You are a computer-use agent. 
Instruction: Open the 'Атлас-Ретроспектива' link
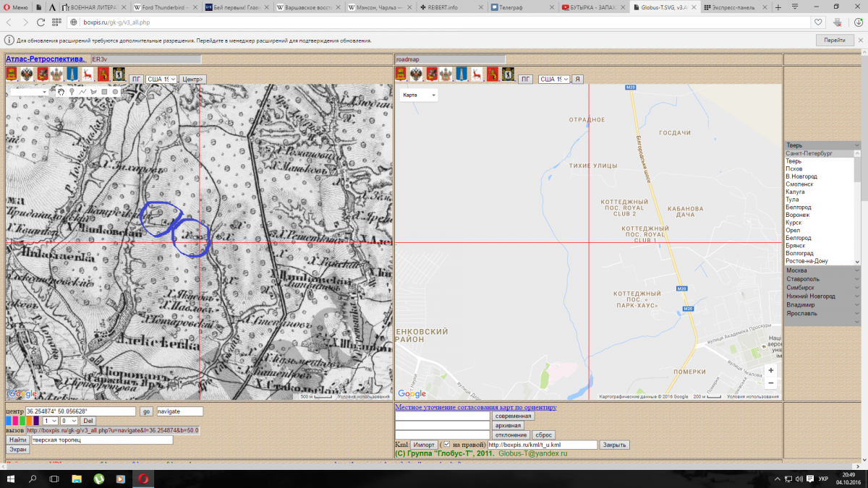[46, 59]
